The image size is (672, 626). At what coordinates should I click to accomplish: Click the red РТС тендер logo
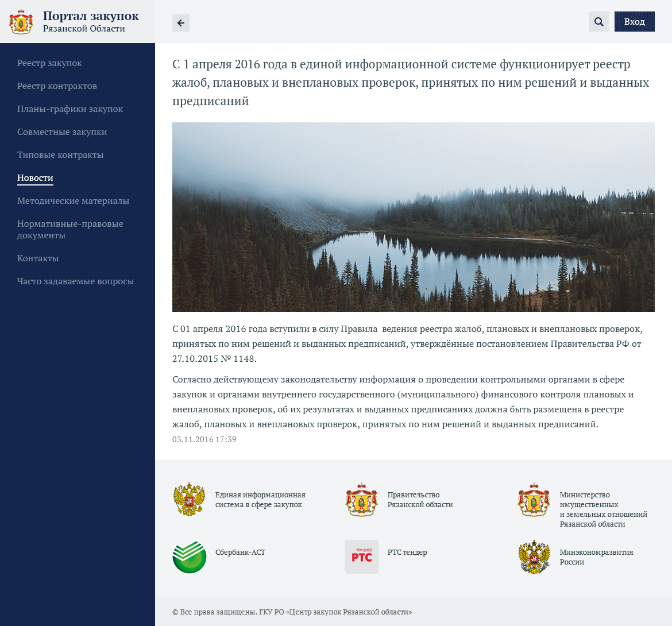click(x=361, y=557)
